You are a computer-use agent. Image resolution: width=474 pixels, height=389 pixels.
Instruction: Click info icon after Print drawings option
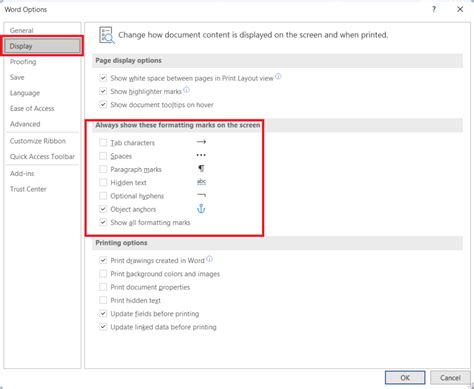[x=209, y=259]
